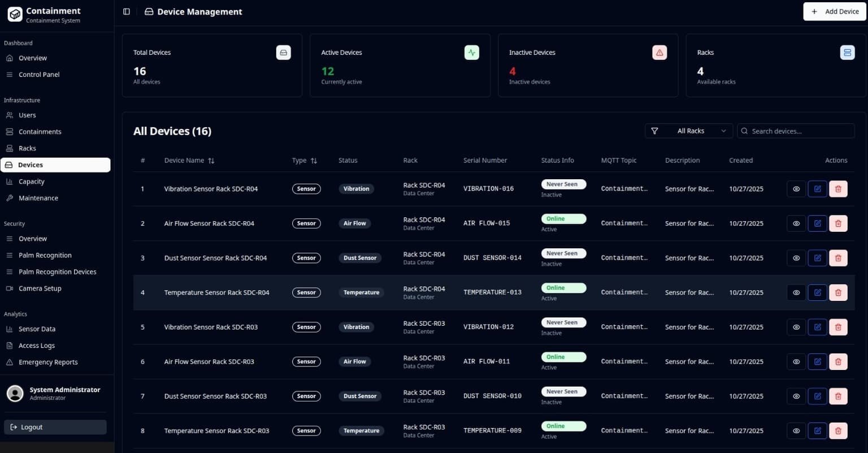Click the eye icon on TEMPERATURE-013 row
The height and width of the screenshot is (453, 868).
point(796,292)
